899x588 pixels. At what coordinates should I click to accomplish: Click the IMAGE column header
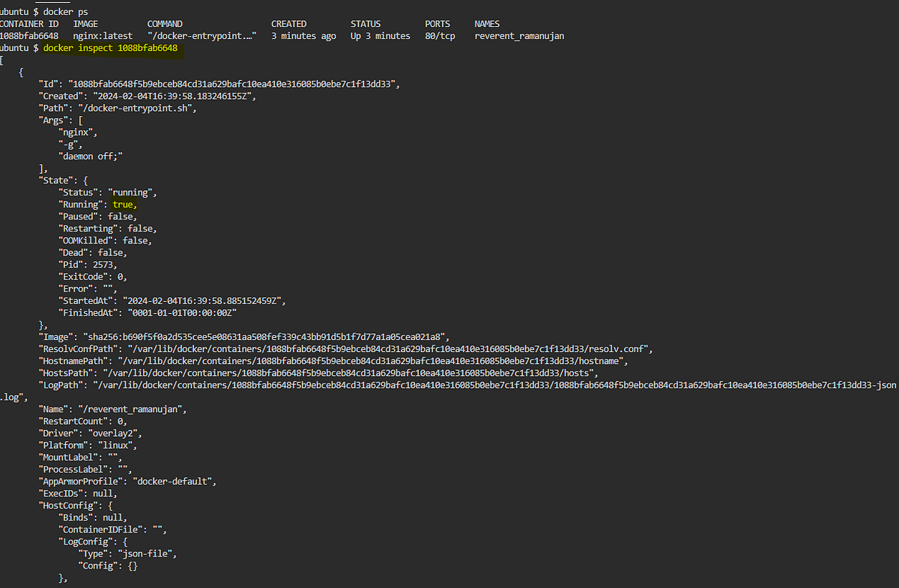coord(85,24)
